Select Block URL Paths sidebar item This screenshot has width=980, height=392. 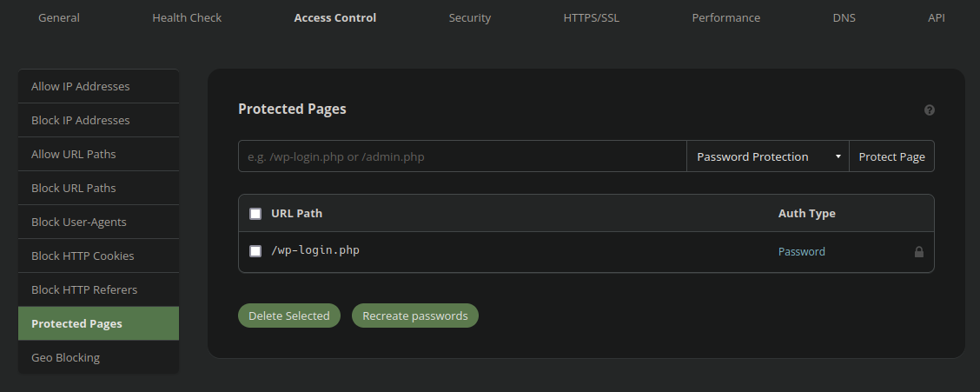[x=99, y=189]
